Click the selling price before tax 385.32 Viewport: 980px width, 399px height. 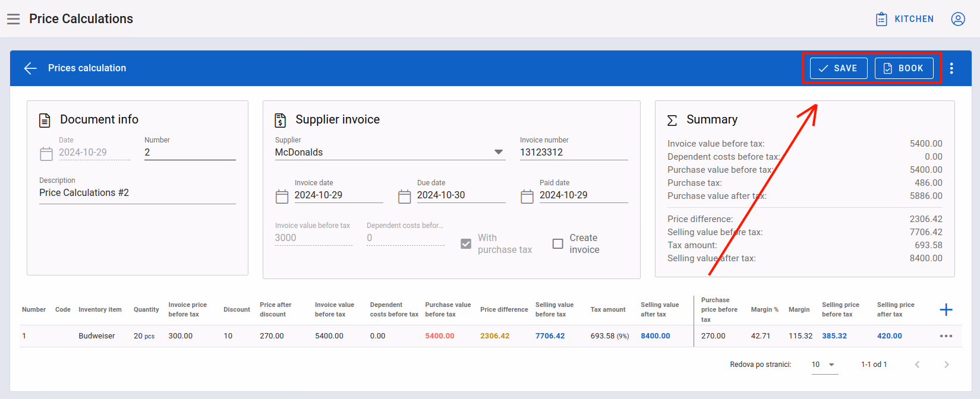(x=834, y=336)
